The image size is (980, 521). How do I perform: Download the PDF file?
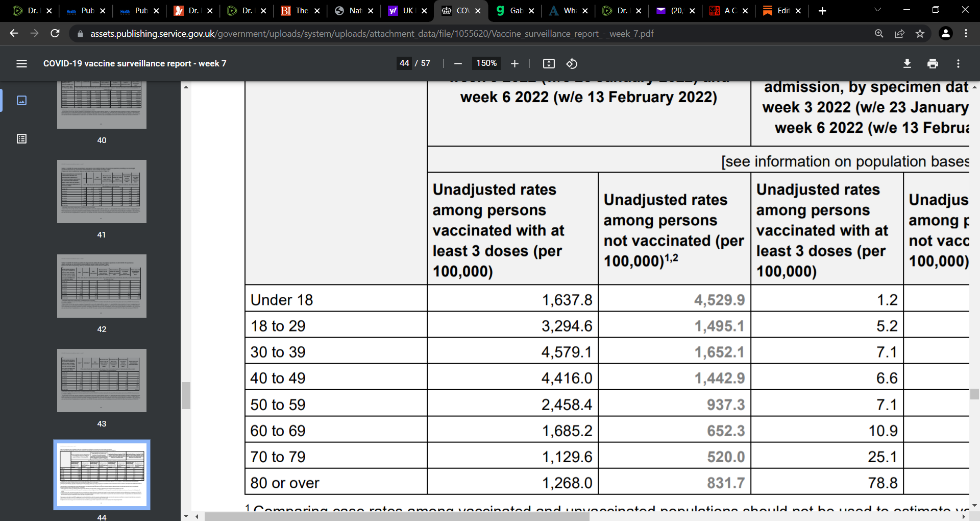pos(907,63)
